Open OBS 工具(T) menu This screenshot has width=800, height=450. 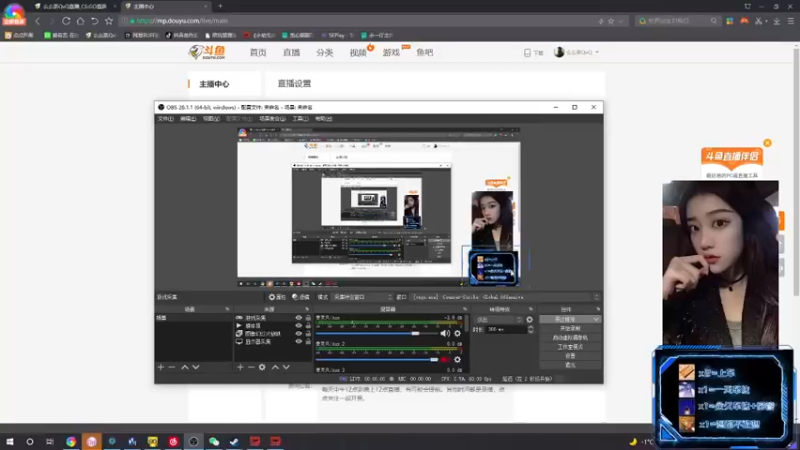tap(301, 118)
